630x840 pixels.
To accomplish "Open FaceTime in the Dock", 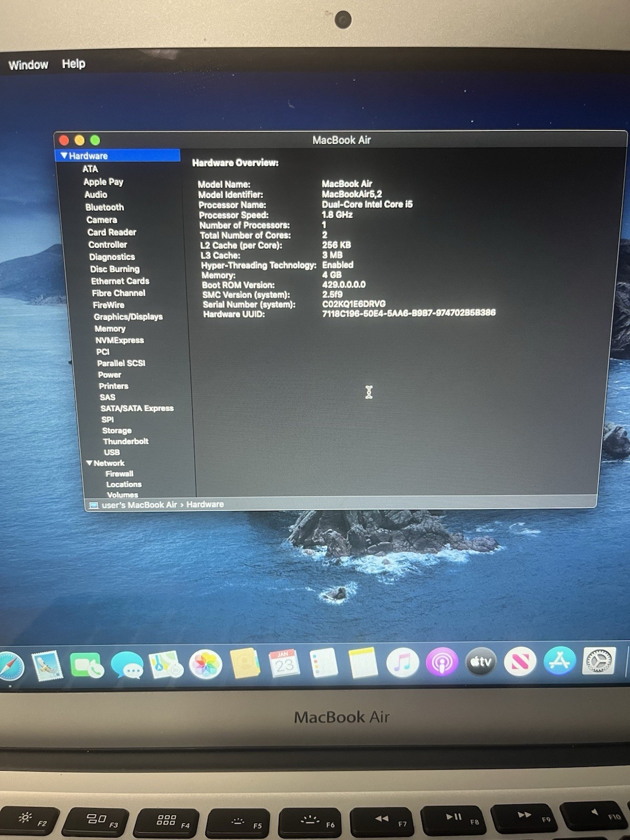I will 87,666.
